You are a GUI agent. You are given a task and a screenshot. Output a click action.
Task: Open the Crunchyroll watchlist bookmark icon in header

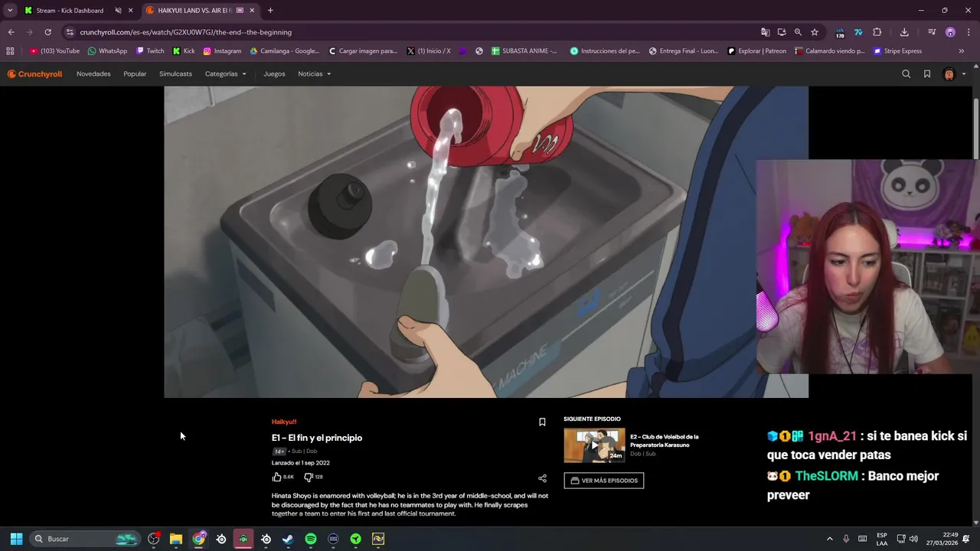point(927,74)
